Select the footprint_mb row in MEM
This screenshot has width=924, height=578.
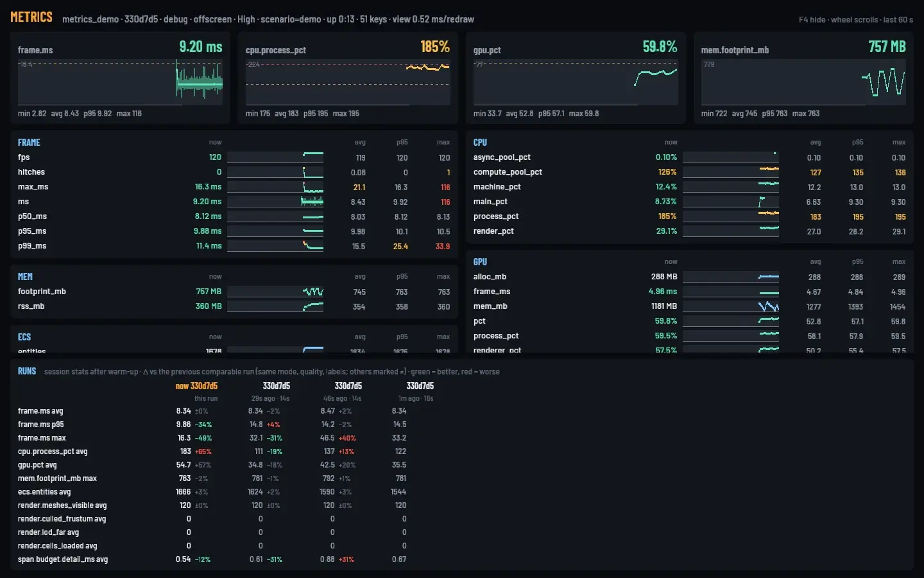234,292
